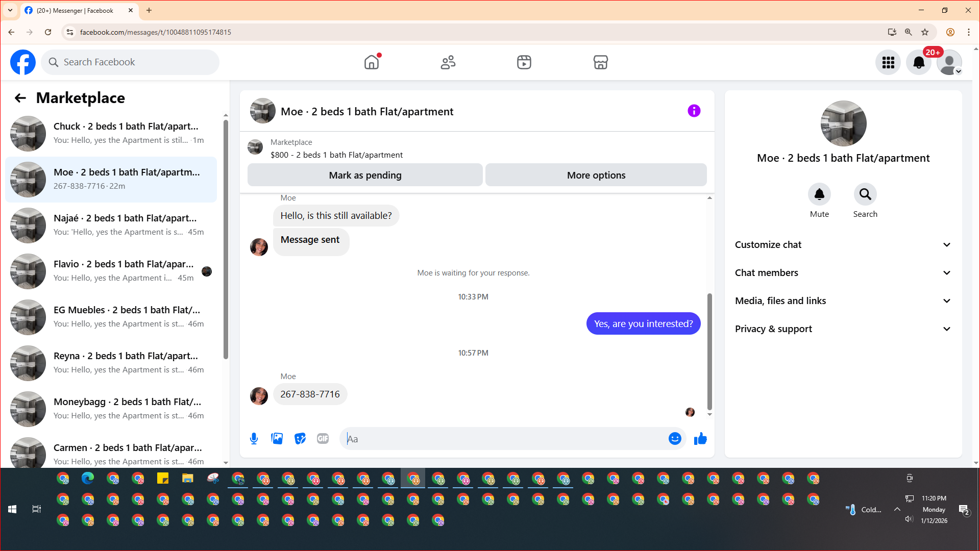Search in conversation magnifier icon
Screen dimensions: 980x551
(865, 194)
